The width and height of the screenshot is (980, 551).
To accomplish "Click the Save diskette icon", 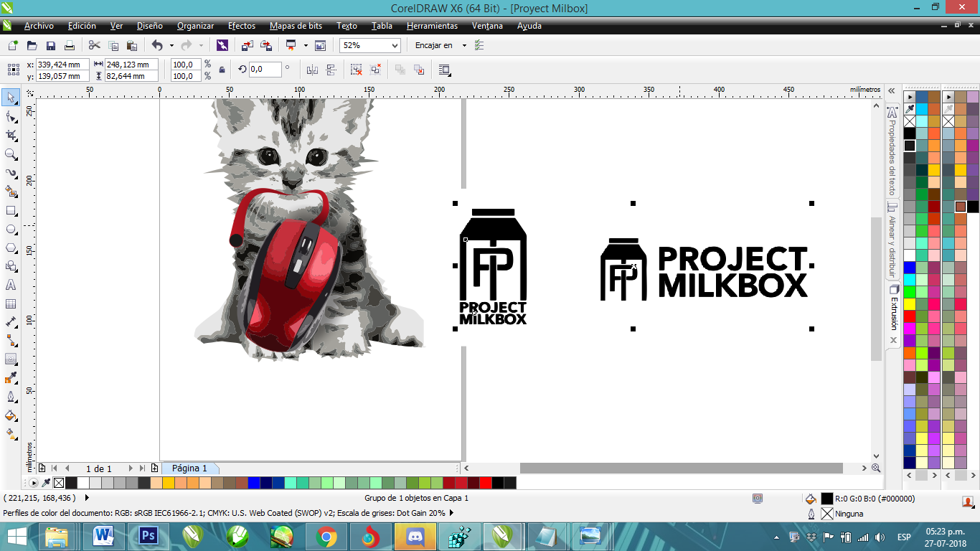I will 51,45.
